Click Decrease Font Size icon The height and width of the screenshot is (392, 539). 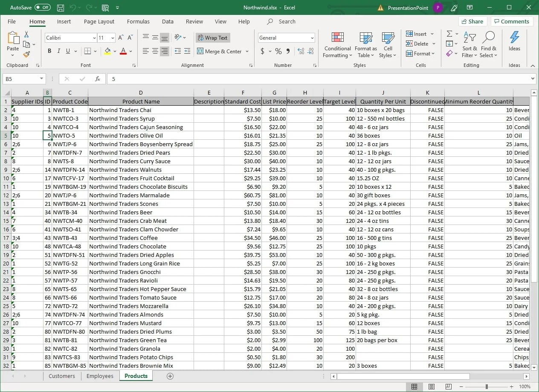[130, 38]
